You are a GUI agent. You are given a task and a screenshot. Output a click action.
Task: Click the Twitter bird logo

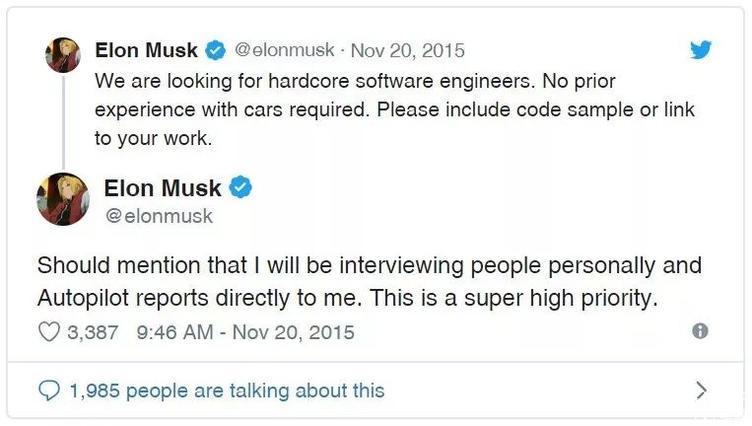(700, 51)
